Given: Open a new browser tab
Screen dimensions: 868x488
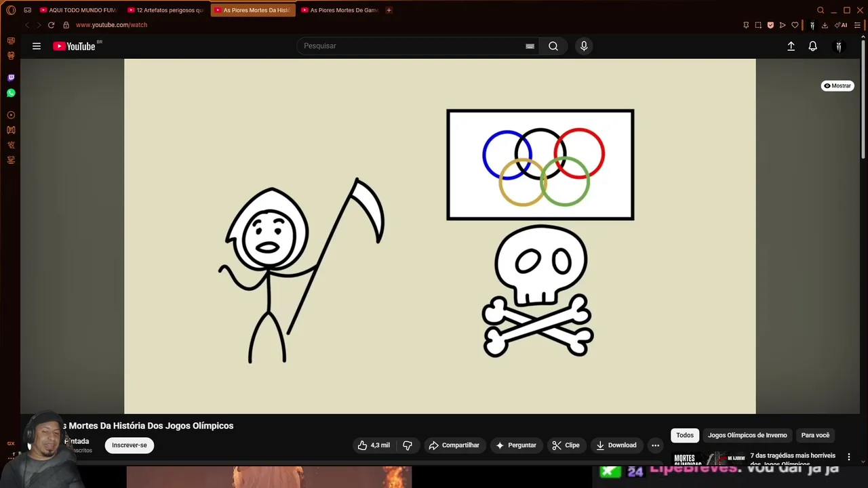Looking at the screenshot, I should tap(389, 10).
